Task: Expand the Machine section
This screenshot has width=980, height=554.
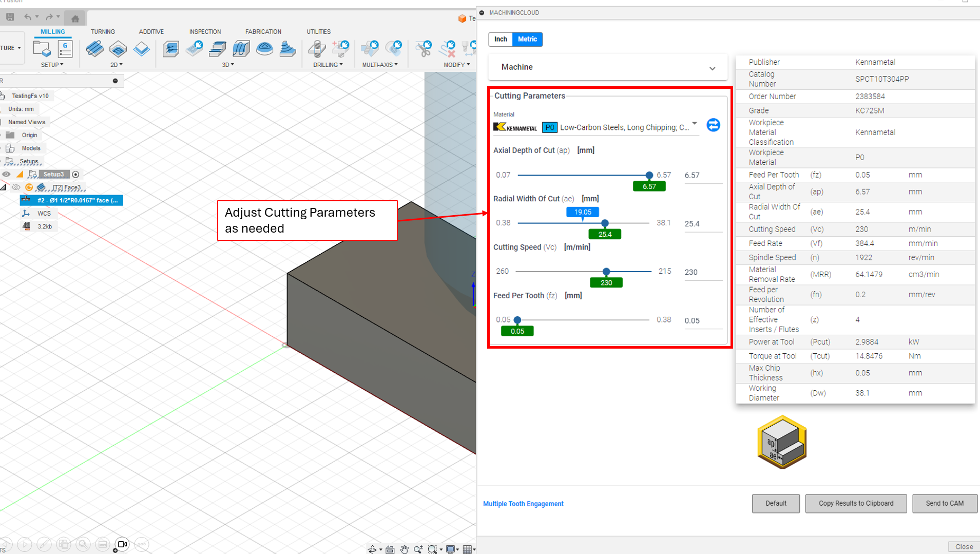Action: pos(608,67)
